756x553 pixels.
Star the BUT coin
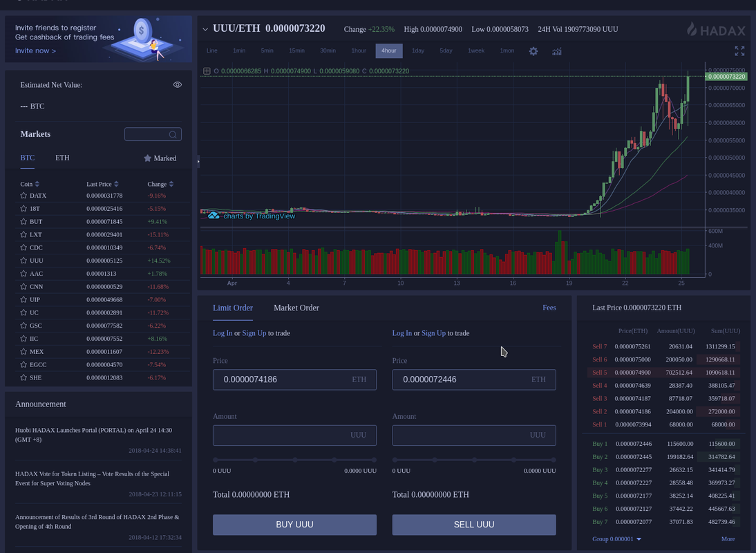[23, 222]
